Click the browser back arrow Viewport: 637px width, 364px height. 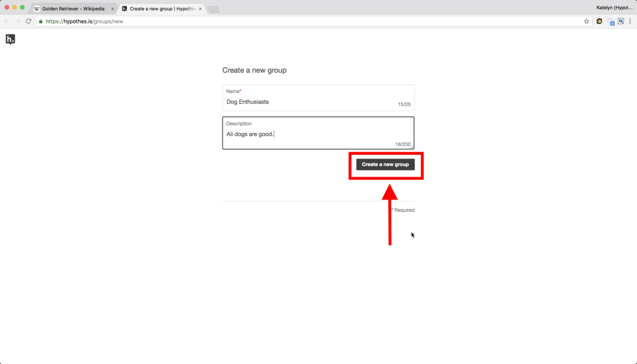[x=7, y=21]
